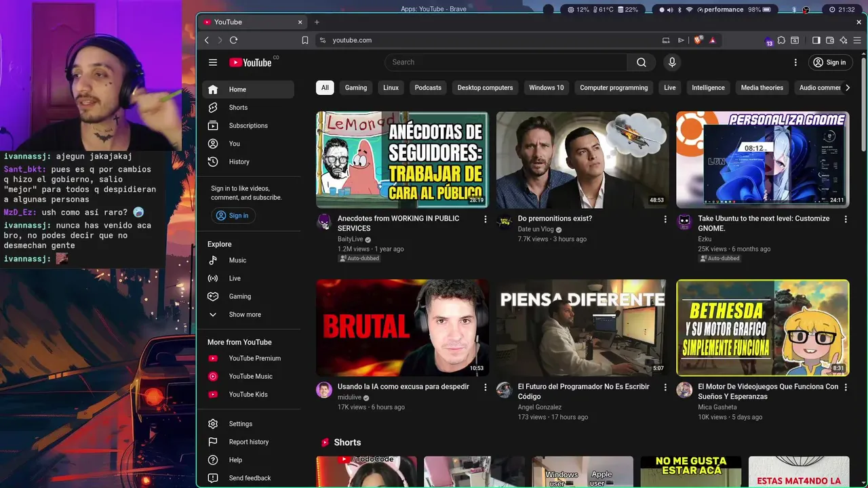Open Report history flag item
Viewport: 868px width, 488px height.
coord(248,442)
